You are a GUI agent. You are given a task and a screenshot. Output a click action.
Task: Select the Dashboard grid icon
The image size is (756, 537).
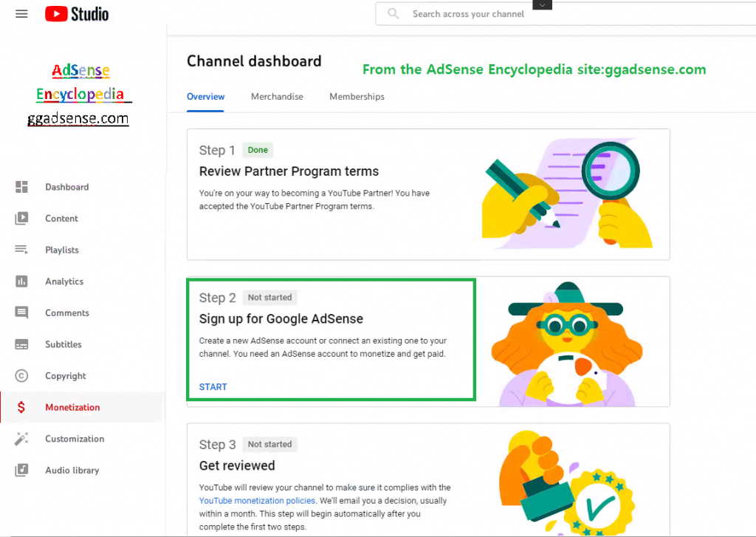(21, 187)
